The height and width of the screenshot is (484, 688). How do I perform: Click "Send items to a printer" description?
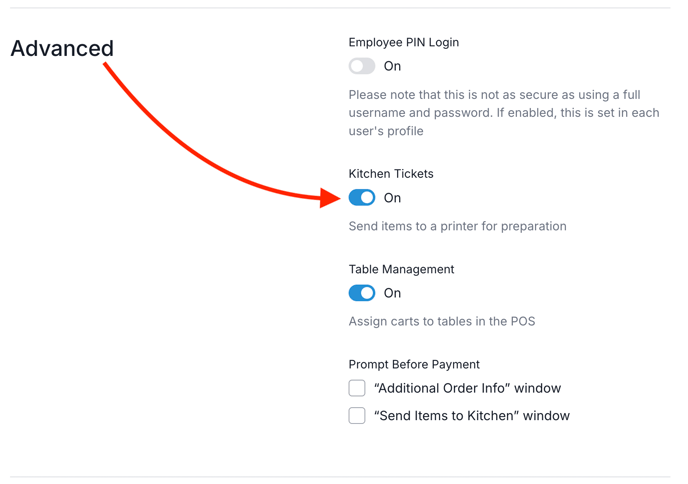pos(457,226)
